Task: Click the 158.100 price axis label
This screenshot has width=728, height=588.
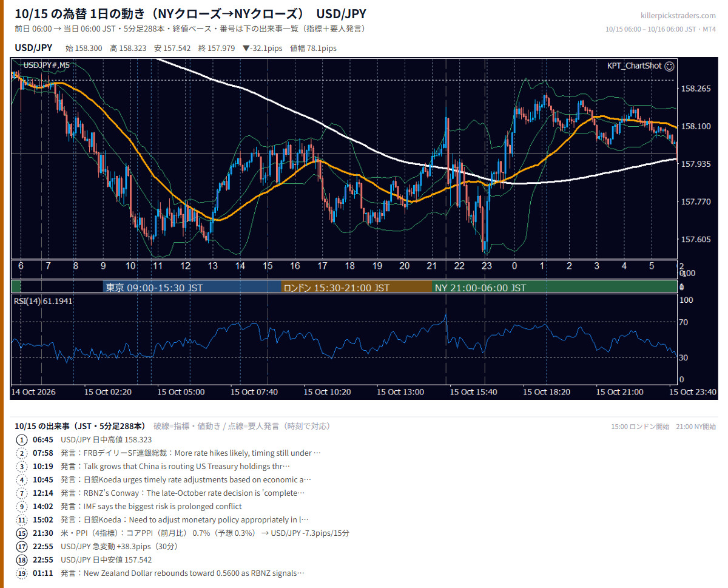Action: 696,126
